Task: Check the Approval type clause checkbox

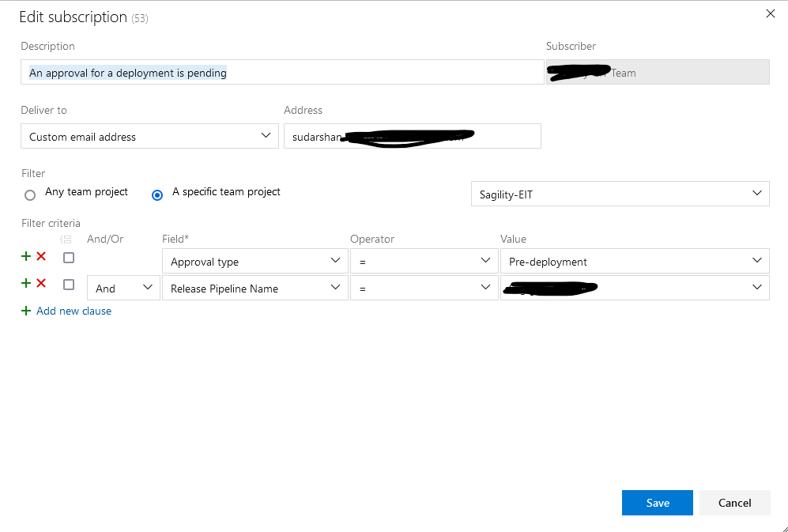Action: click(x=69, y=257)
